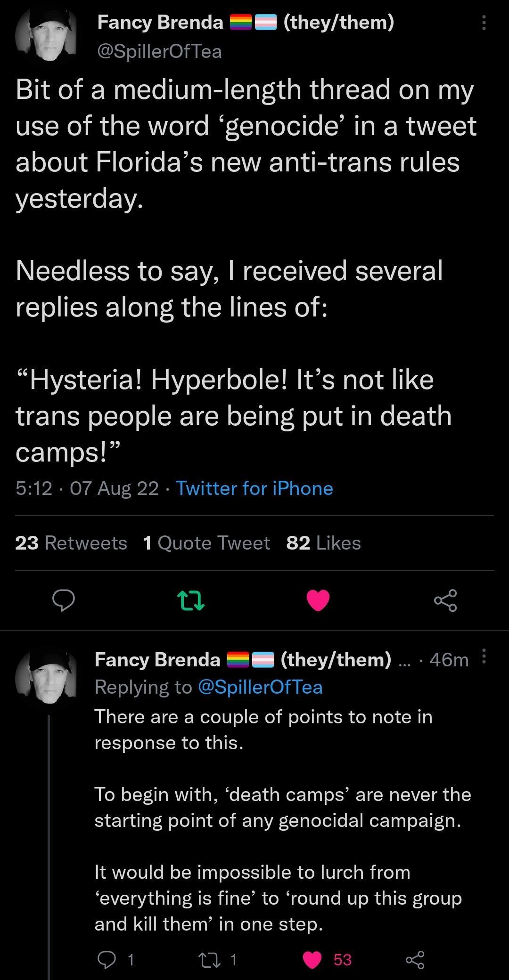The width and height of the screenshot is (509, 980).
Task: View the 1 Quote Tweet
Action: tap(206, 543)
